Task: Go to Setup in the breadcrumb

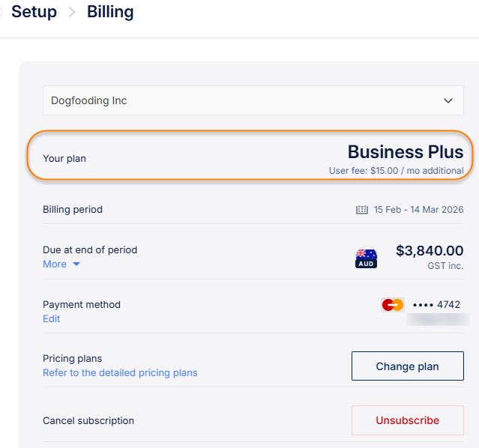Action: click(34, 12)
